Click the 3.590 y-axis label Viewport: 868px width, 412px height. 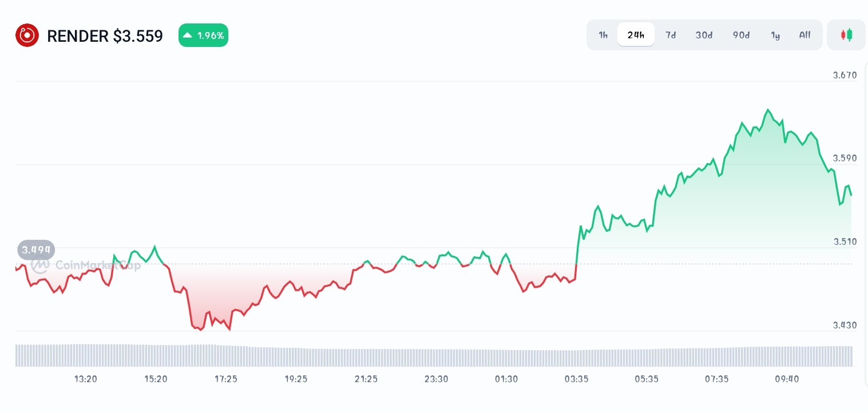click(x=845, y=158)
